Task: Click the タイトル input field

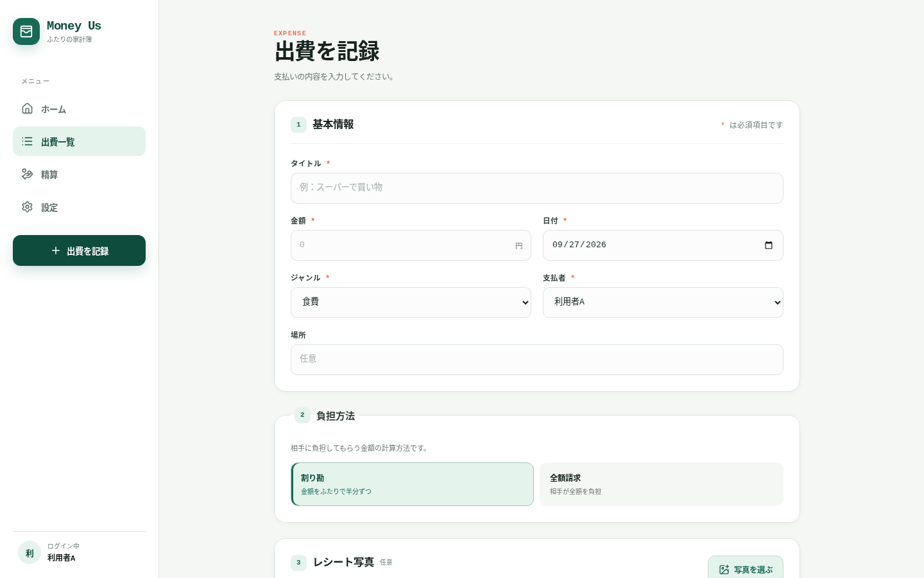Action: 536,188
